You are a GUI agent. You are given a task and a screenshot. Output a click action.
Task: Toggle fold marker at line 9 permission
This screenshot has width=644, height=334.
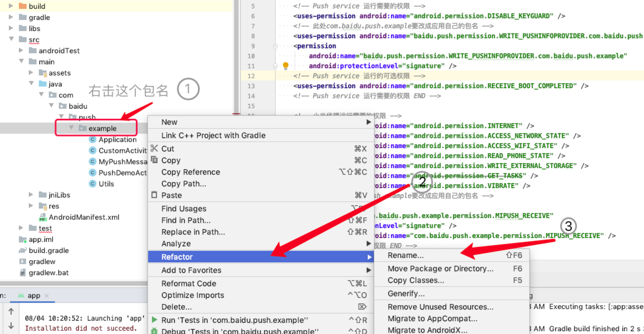coord(275,46)
